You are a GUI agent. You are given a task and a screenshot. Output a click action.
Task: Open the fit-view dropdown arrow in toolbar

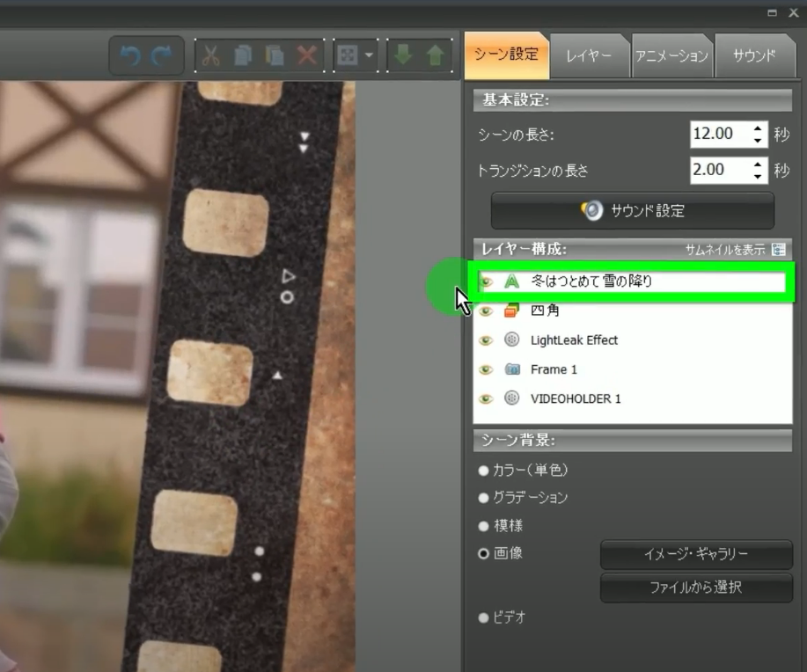pyautogui.click(x=369, y=55)
